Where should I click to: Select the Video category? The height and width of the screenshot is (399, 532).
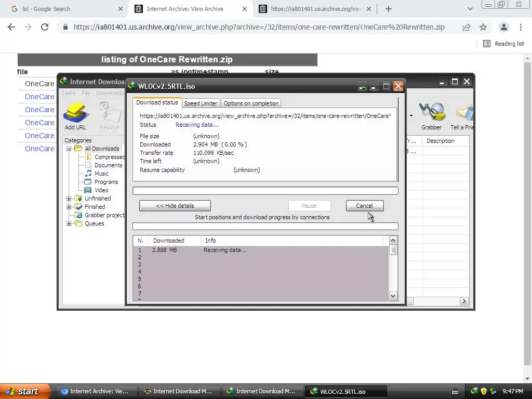pyautogui.click(x=96, y=190)
